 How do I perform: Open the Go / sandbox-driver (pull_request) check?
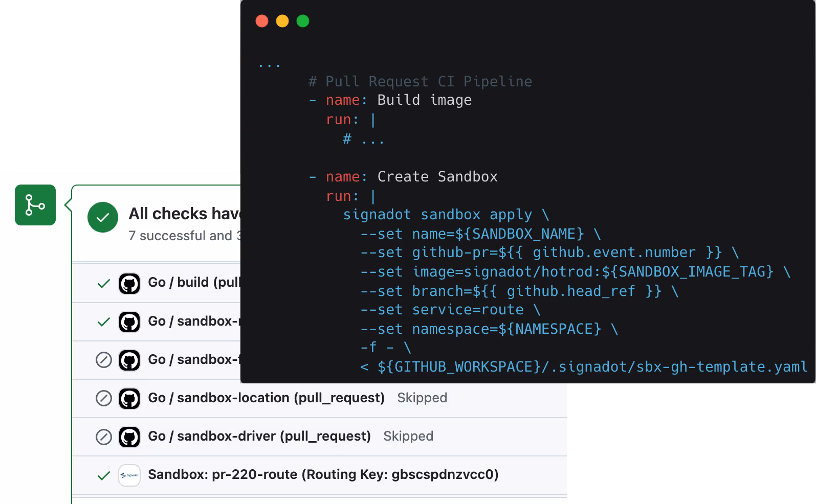259,436
